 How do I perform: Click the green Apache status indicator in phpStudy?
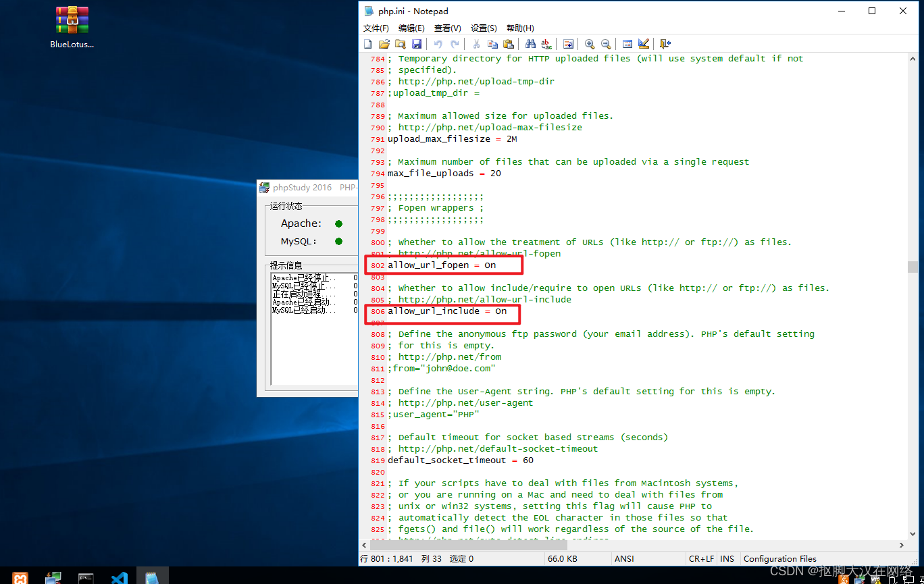tap(338, 223)
